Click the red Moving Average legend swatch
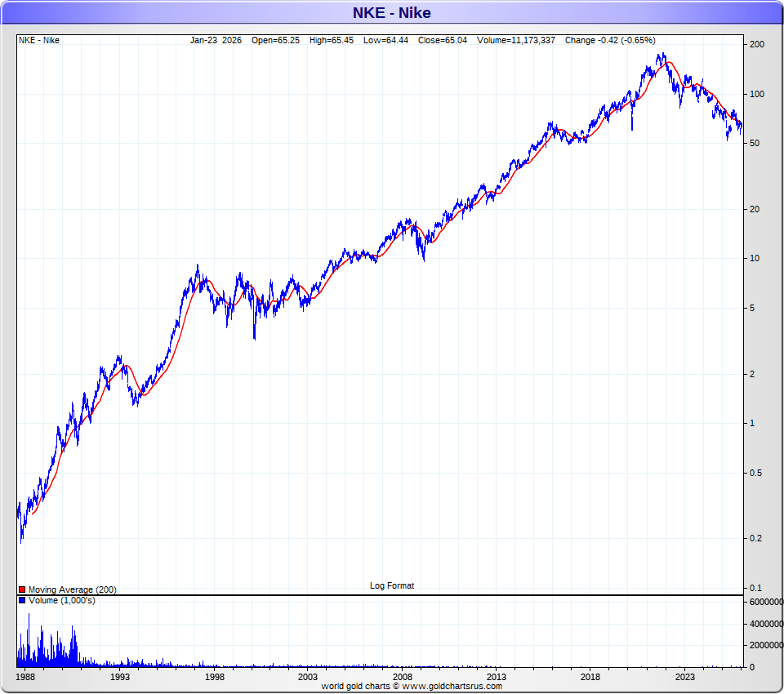The width and height of the screenshot is (784, 694). (x=22, y=589)
